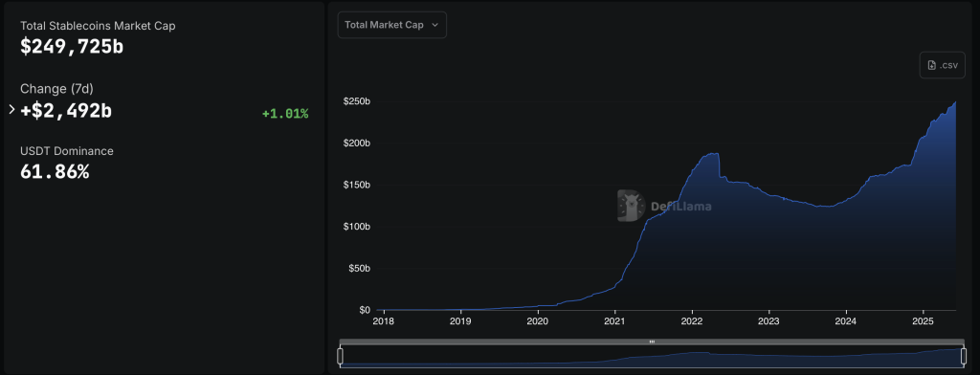Click the $200b y-axis label
980x375 pixels.
(x=357, y=143)
